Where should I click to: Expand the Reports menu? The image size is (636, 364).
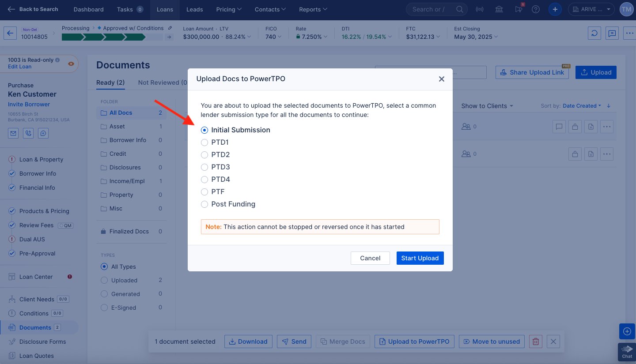pyautogui.click(x=313, y=9)
